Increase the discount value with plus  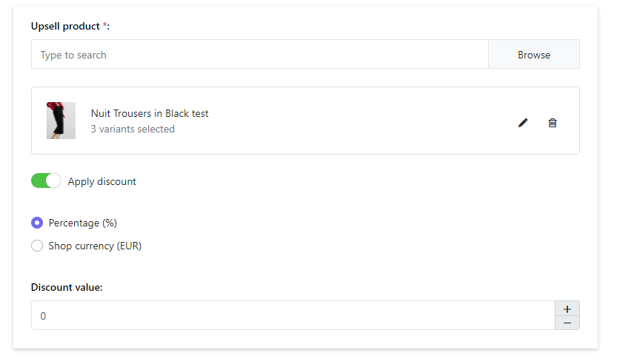click(567, 309)
